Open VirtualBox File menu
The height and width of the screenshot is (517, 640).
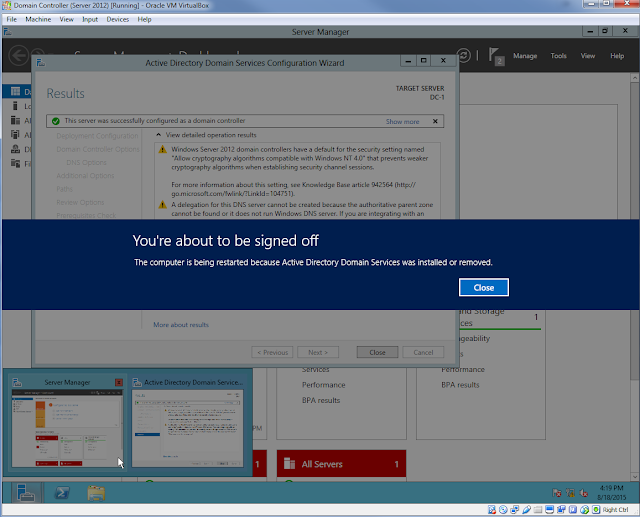point(11,19)
